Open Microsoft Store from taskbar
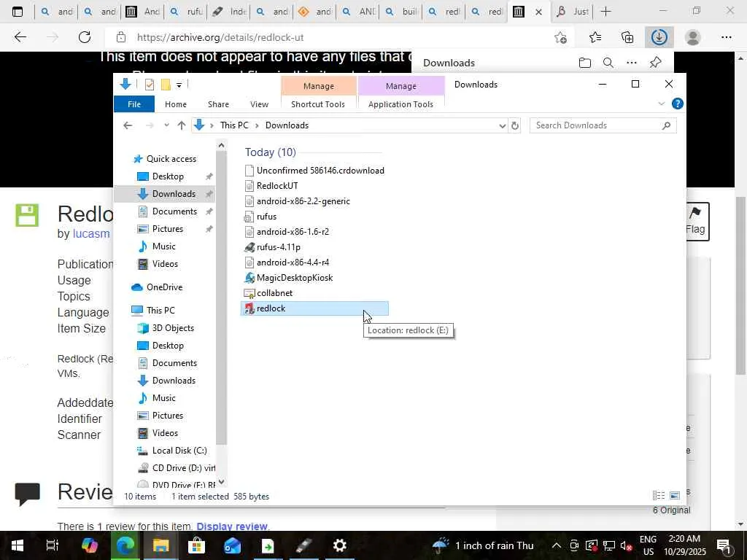 (196, 545)
